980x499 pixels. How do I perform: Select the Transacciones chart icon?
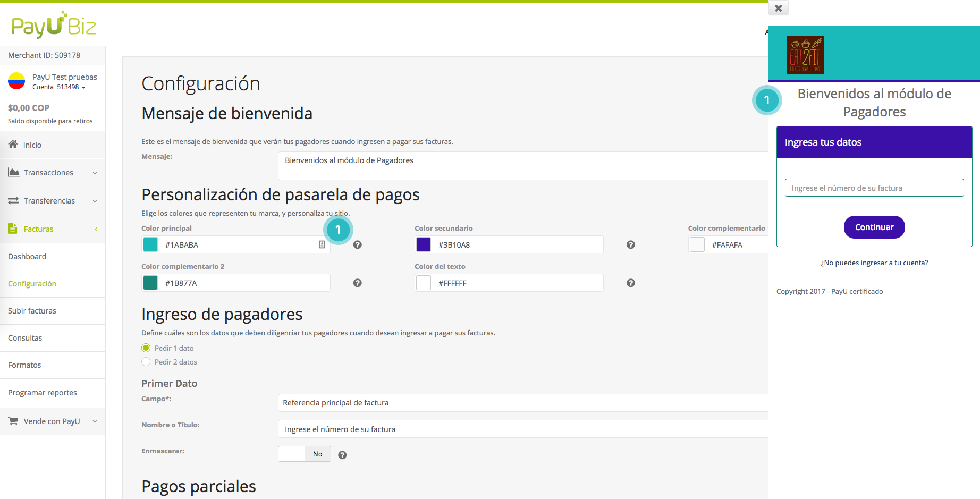click(x=13, y=172)
